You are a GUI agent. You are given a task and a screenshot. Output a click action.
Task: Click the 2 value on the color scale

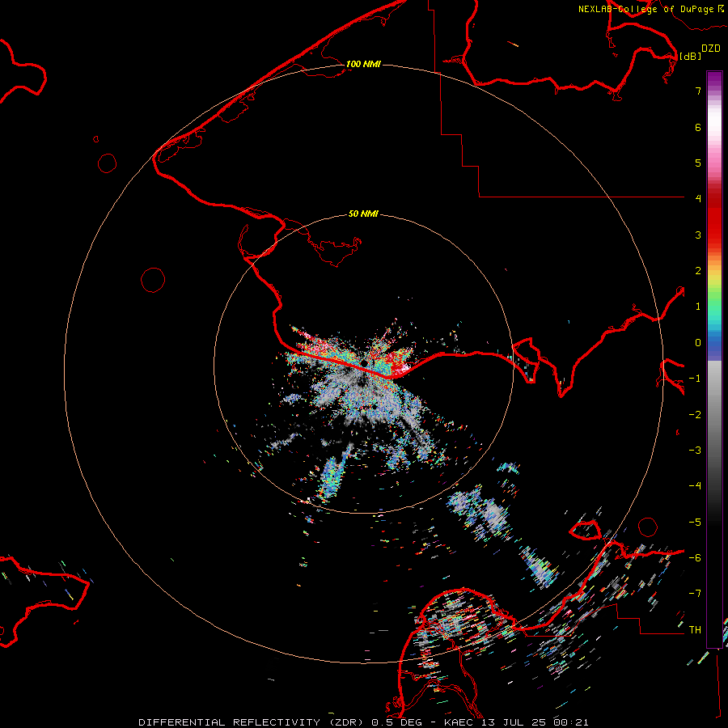tap(698, 271)
